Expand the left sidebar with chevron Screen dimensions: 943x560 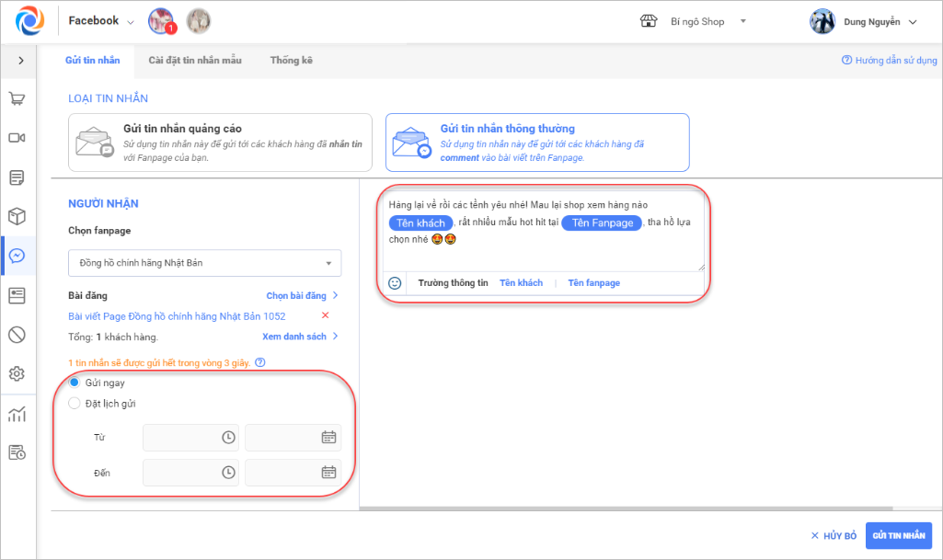(21, 60)
